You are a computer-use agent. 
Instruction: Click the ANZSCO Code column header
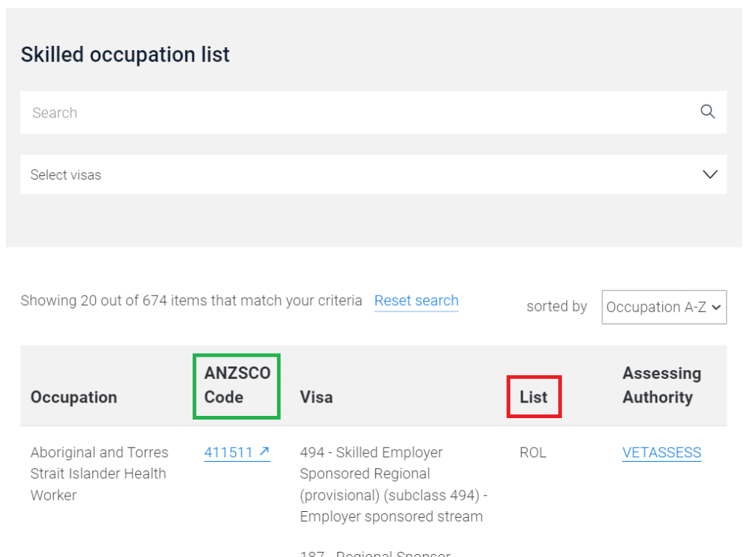click(237, 385)
